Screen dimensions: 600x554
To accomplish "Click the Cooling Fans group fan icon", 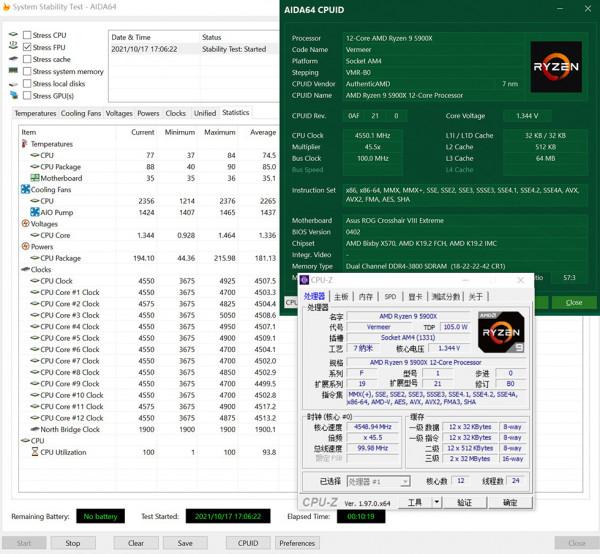I will (25, 189).
